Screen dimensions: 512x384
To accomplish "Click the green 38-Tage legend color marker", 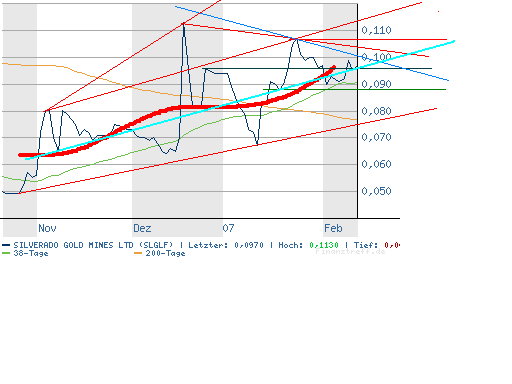I will point(6,253).
